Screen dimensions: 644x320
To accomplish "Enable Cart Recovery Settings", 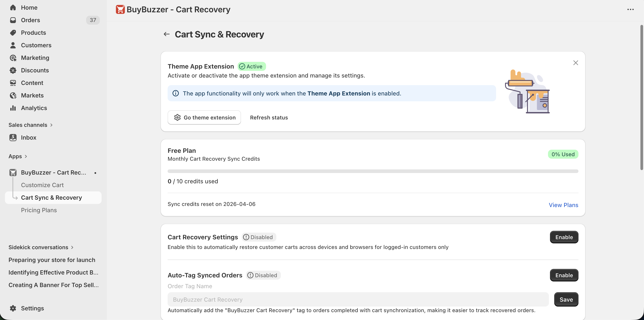I will [564, 237].
